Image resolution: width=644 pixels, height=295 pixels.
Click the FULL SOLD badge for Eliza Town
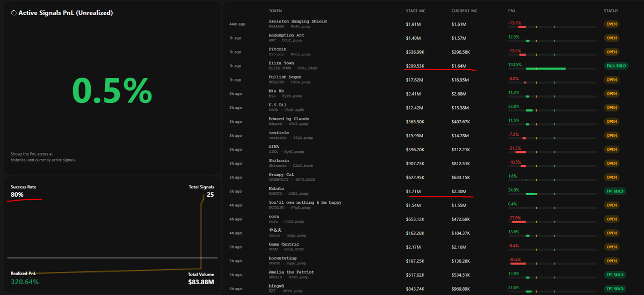(616, 65)
